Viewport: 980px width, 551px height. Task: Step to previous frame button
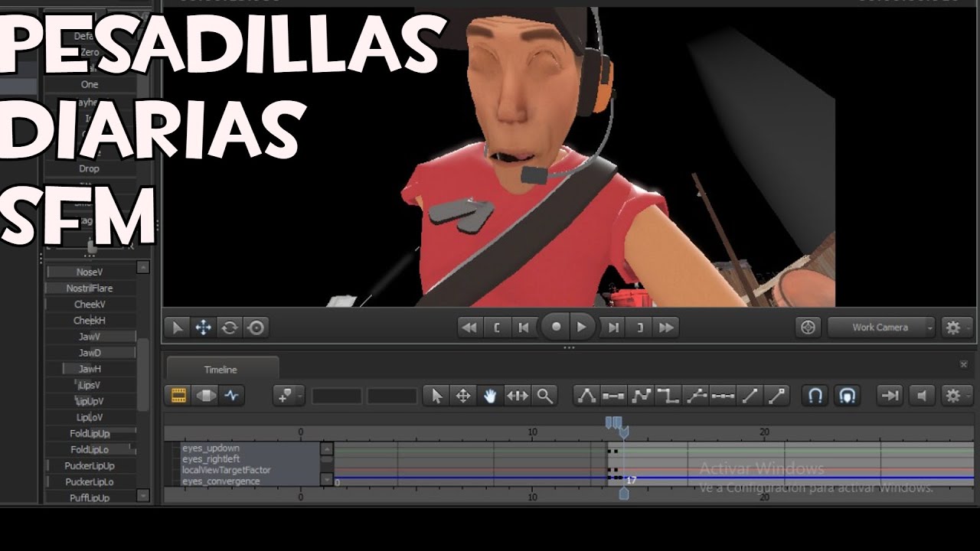coord(524,328)
